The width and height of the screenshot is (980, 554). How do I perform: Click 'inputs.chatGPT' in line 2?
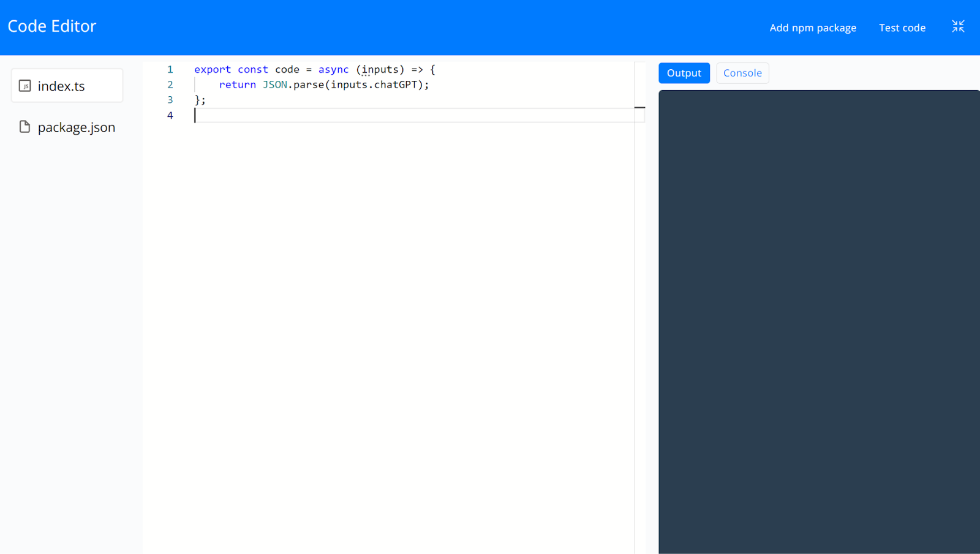[x=374, y=84]
